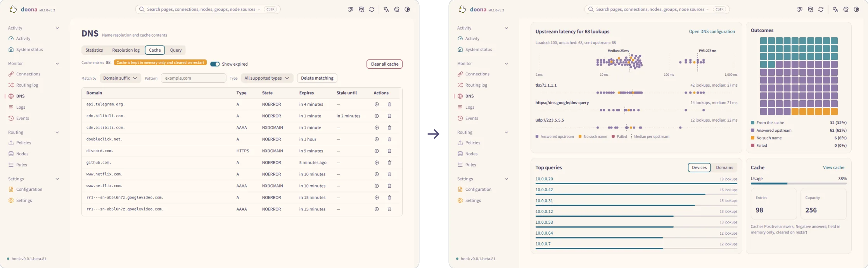868x268 pixels.
Task: Click the database sync icon in left screenshot header
Action: point(361,9)
